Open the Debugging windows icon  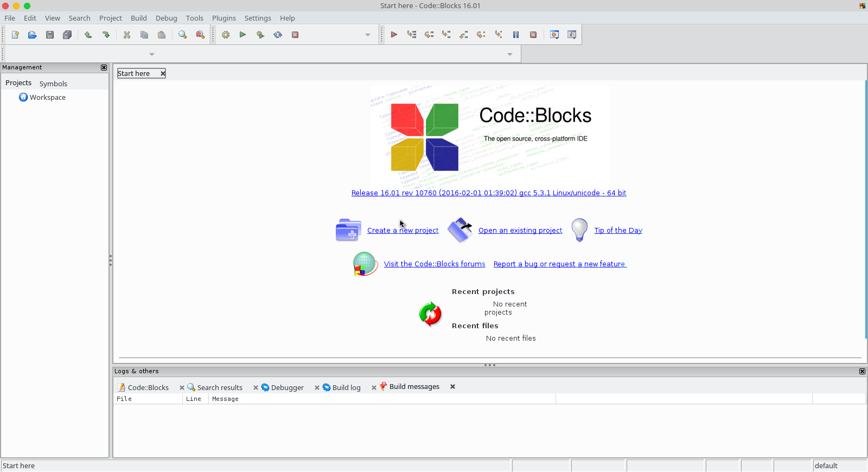[x=554, y=35]
